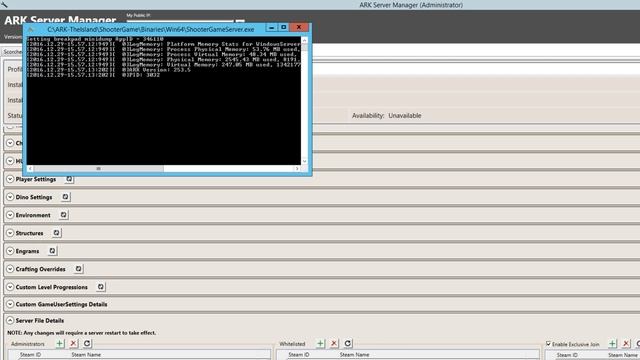Expand the Dino Settings section
This screenshot has width=640, height=360.
[10, 197]
